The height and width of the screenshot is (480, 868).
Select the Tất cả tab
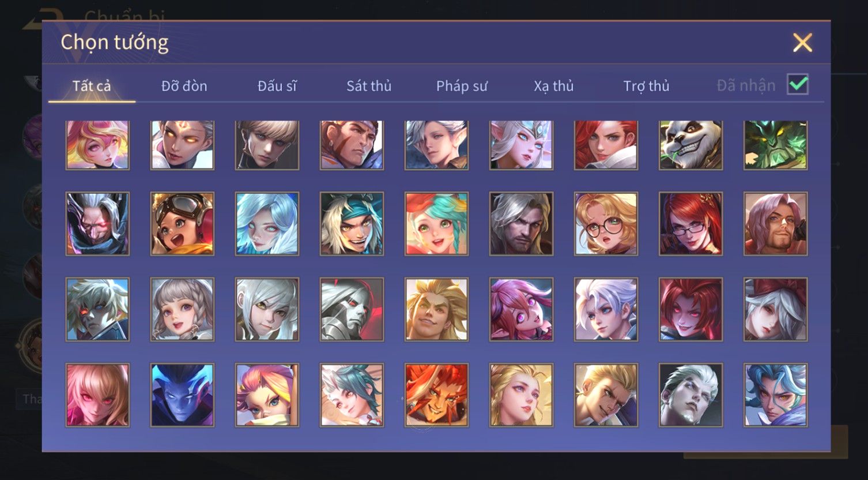(x=92, y=86)
